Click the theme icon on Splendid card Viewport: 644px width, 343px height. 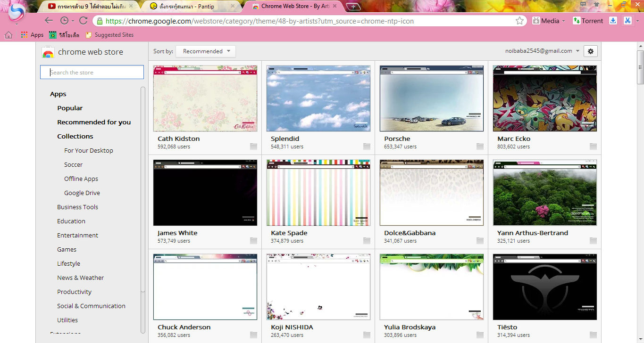(367, 147)
